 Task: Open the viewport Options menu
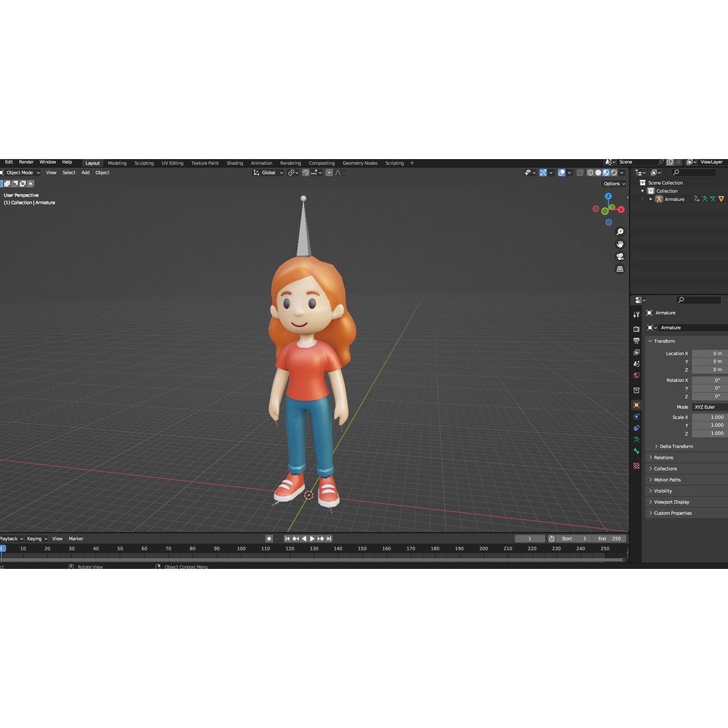[x=613, y=183]
